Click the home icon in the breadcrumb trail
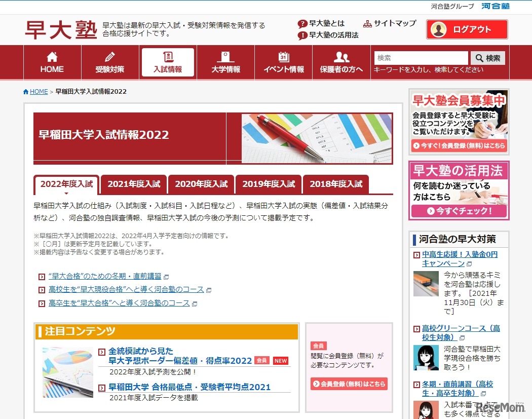 coord(25,92)
